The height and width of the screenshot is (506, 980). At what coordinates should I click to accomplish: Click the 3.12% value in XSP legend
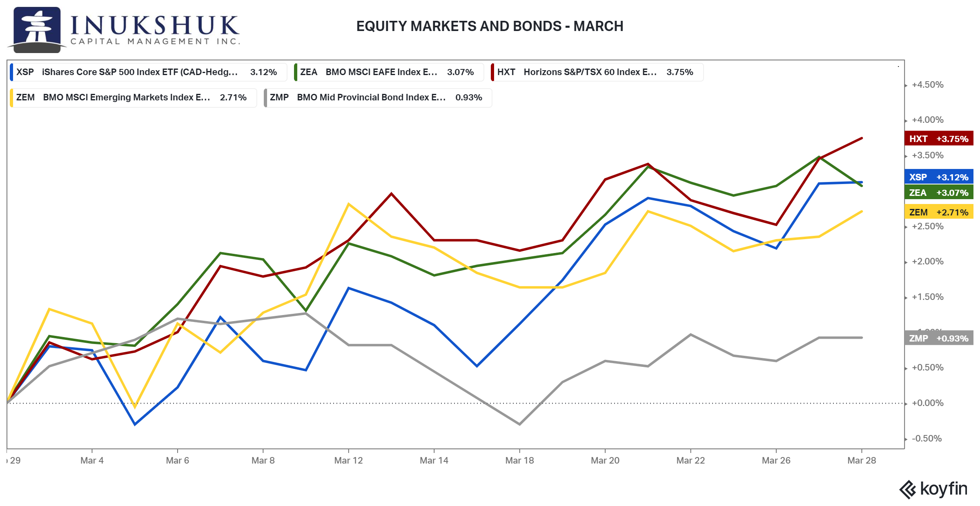tap(263, 72)
